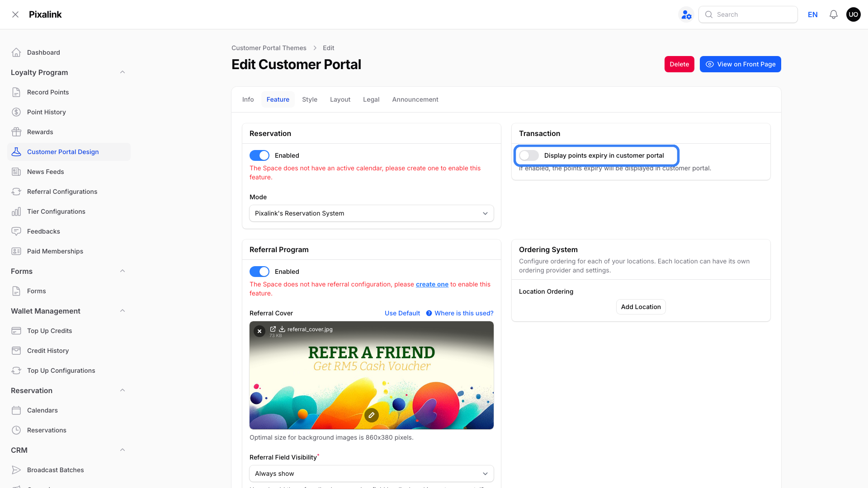Toggle Referral Program Enabled switch

click(259, 272)
